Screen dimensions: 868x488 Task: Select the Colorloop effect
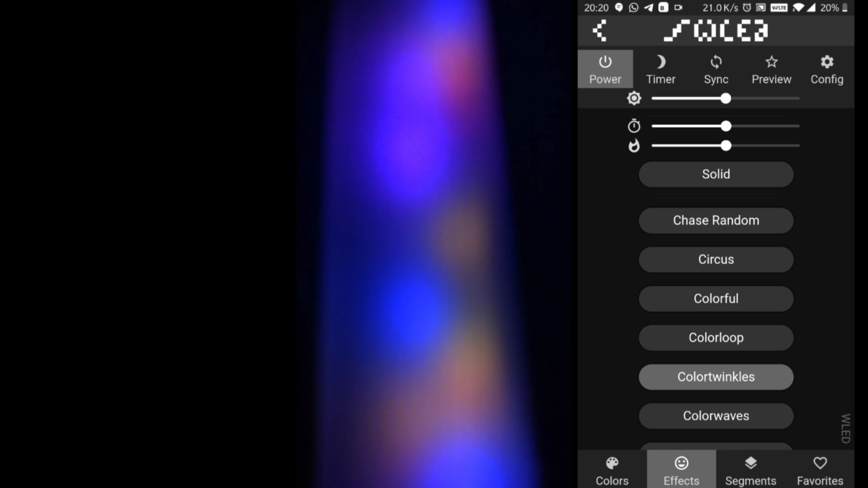(716, 337)
